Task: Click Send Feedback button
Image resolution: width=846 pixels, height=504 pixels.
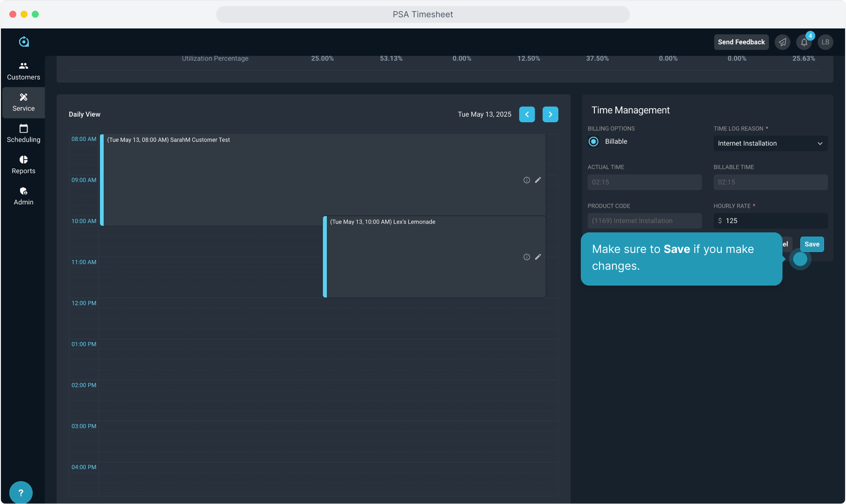Action: pyautogui.click(x=741, y=42)
